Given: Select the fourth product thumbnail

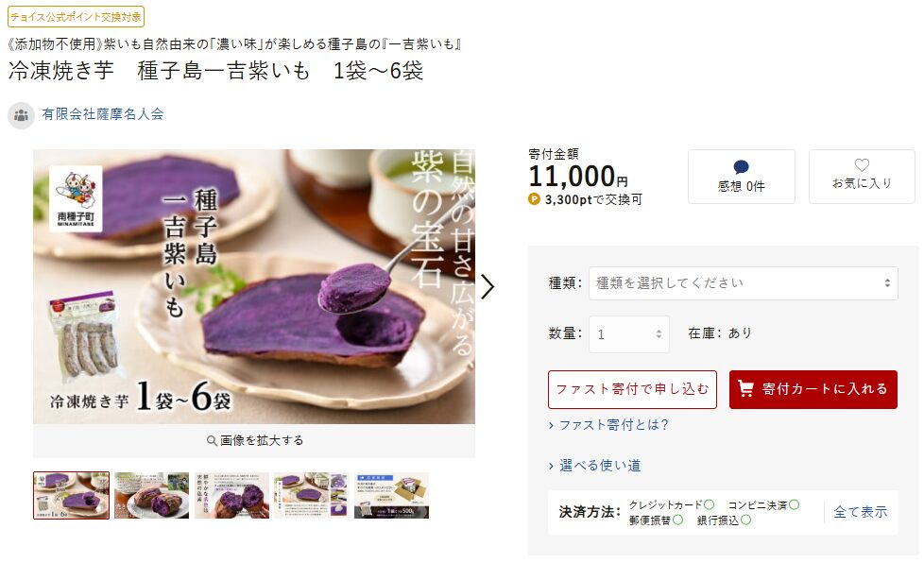Looking at the screenshot, I should click(311, 495).
